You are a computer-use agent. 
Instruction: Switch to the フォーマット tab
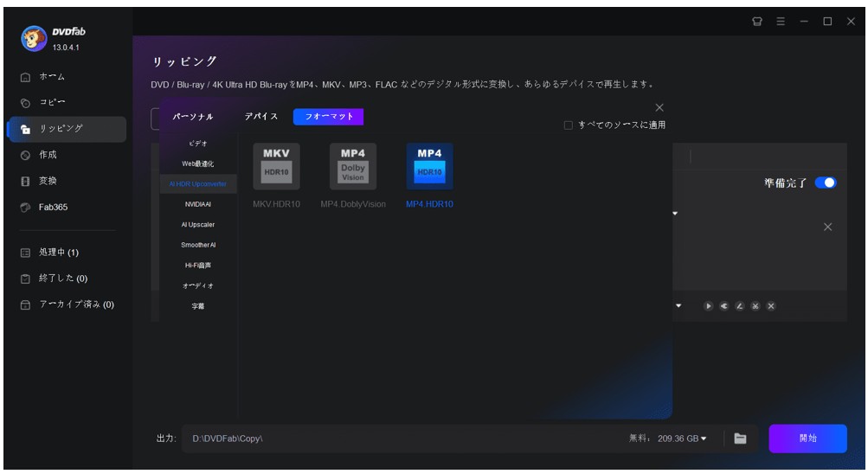pyautogui.click(x=328, y=117)
